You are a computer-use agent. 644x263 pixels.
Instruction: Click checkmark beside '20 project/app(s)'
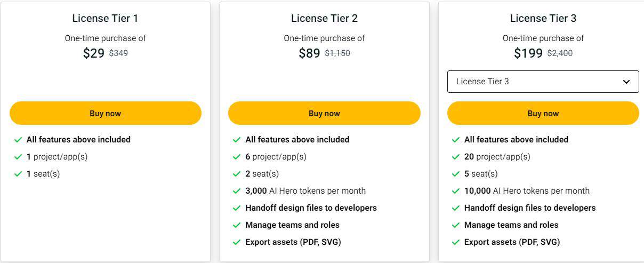pyautogui.click(x=456, y=157)
